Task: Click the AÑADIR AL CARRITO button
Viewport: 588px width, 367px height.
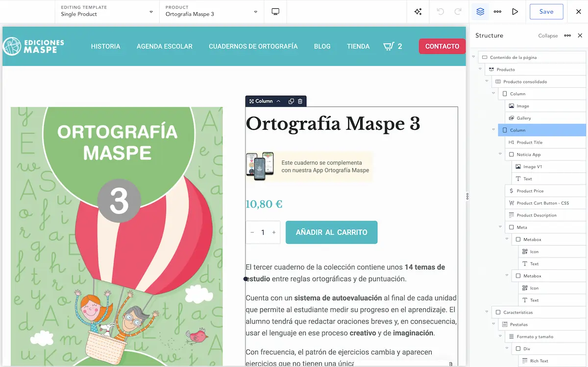Action: (x=331, y=233)
